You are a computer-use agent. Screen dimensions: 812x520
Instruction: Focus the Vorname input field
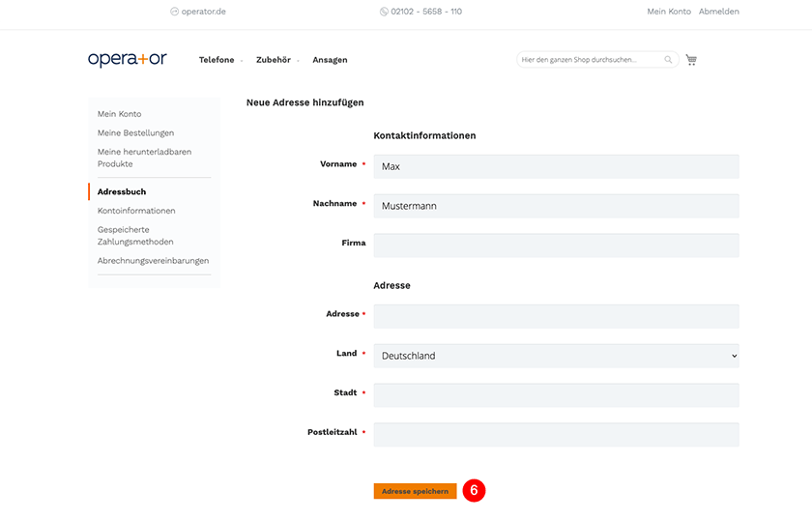click(556, 166)
